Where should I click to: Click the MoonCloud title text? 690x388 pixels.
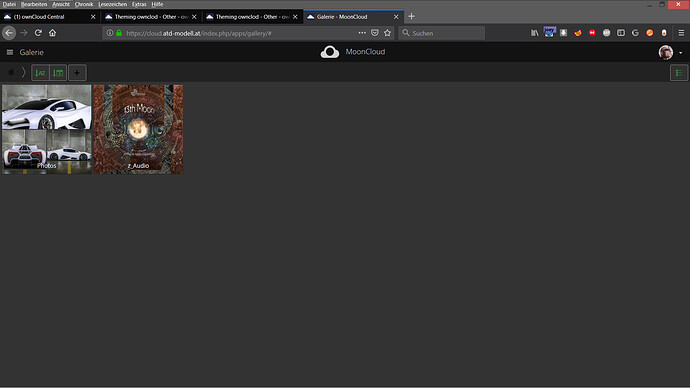coord(365,52)
